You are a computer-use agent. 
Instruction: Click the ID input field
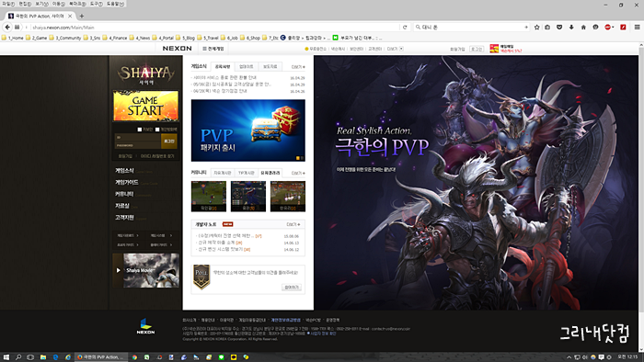(x=138, y=137)
